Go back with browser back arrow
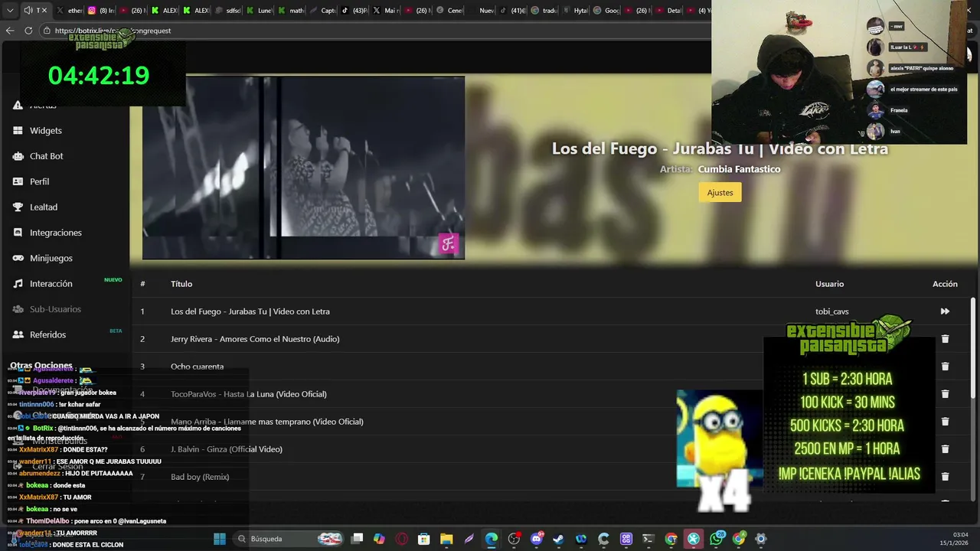Screen dimensions: 980x551 (10, 31)
